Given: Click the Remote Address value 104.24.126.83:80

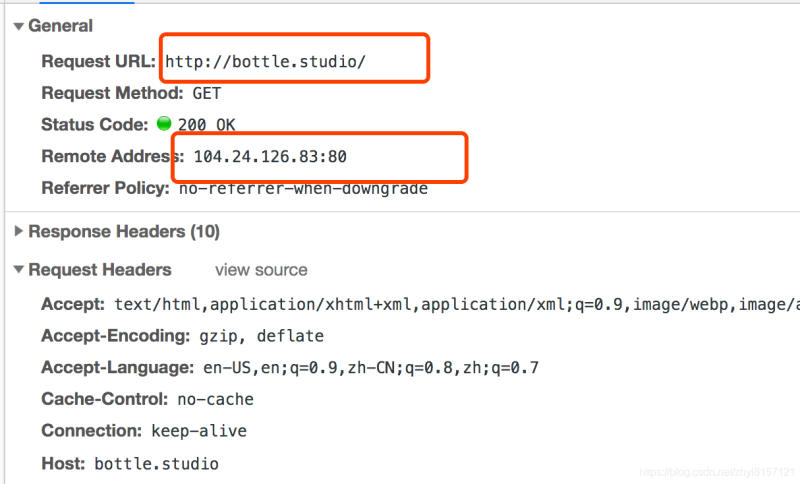Looking at the screenshot, I should pyautogui.click(x=270, y=157).
